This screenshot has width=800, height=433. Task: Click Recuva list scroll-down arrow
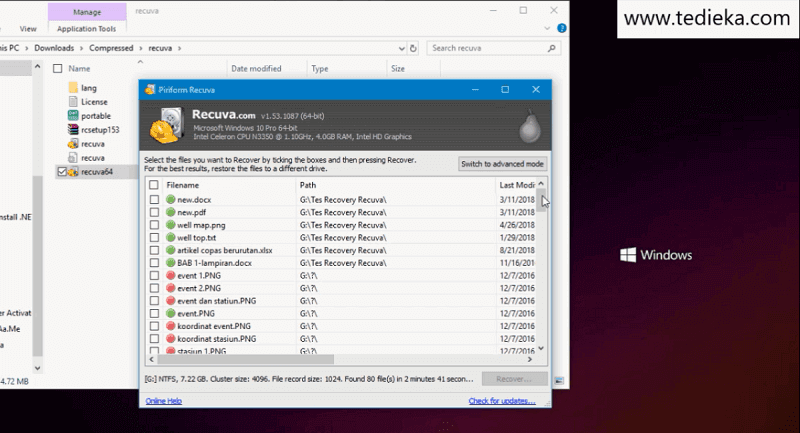click(541, 348)
